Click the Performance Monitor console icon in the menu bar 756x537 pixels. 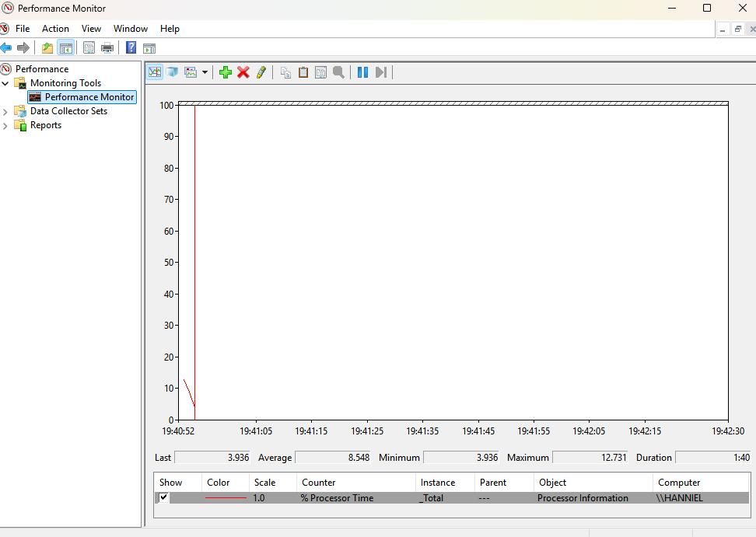(x=4, y=29)
